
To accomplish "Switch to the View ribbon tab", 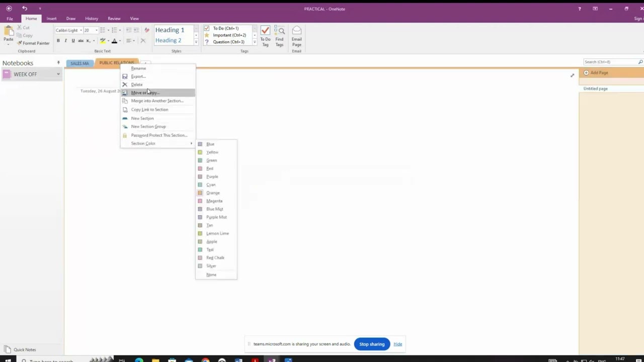I will (x=134, y=19).
